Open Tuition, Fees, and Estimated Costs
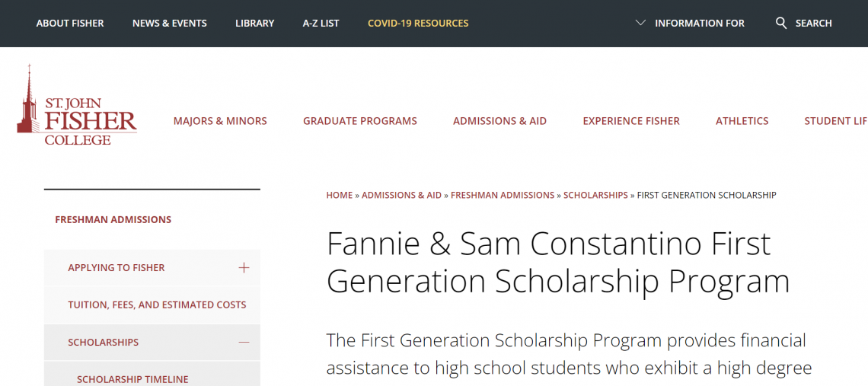Screen dimensions: 868x386 157,305
